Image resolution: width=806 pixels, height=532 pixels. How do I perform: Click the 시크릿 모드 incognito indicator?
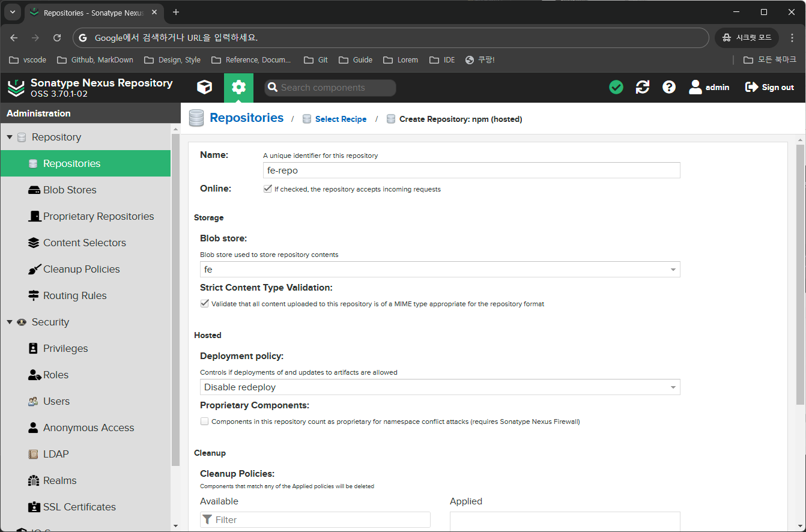click(747, 38)
